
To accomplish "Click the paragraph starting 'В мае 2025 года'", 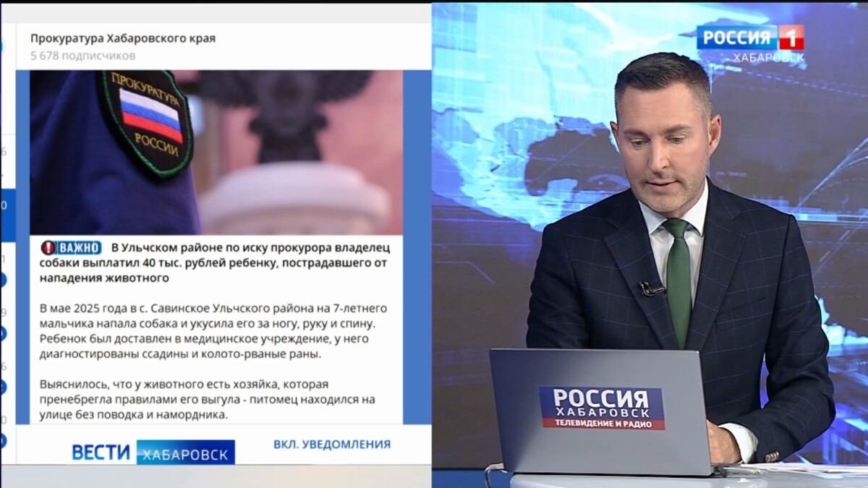I will click(x=215, y=331).
